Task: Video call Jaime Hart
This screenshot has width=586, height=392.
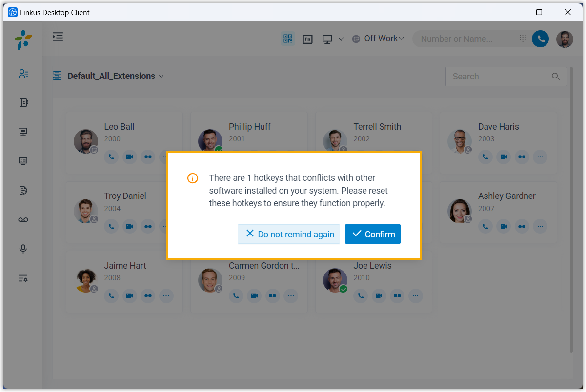Action: (x=130, y=296)
